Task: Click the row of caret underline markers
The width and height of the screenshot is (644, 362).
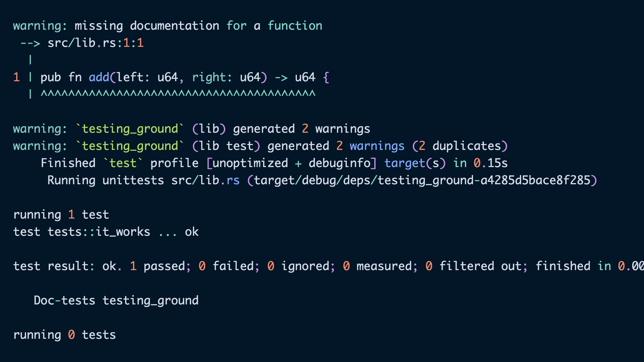Action: click(178, 94)
